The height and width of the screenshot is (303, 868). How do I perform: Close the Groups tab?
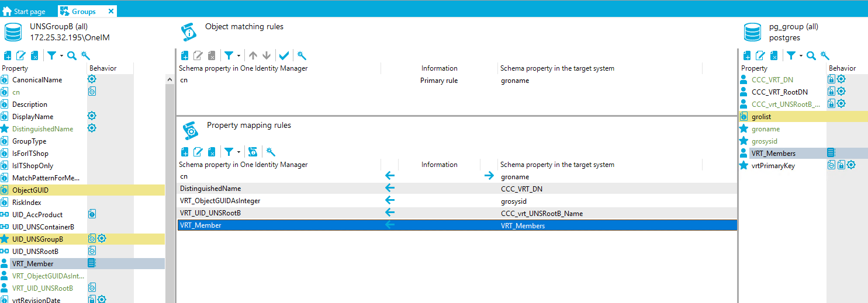coord(111,11)
